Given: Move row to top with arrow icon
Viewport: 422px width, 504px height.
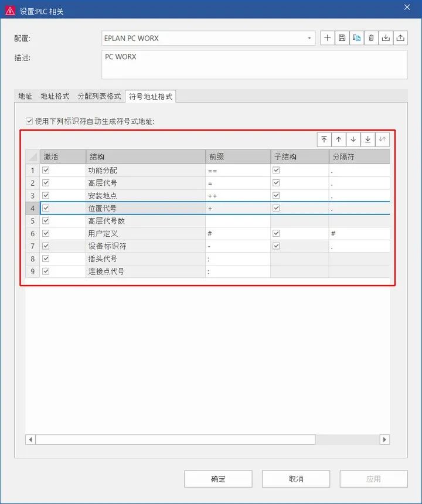Looking at the screenshot, I should point(324,139).
